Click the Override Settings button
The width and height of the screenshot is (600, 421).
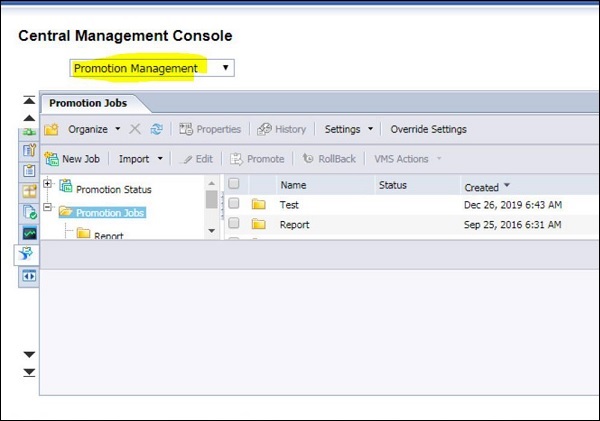coord(428,129)
